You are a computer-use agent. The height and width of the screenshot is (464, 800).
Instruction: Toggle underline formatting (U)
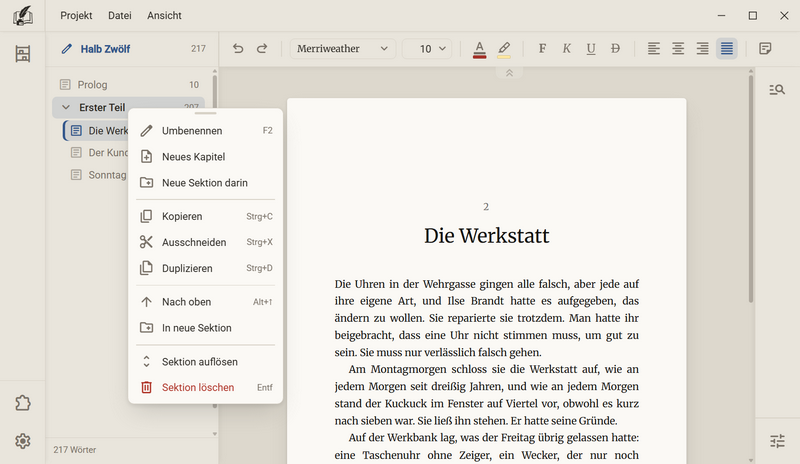[x=591, y=48]
